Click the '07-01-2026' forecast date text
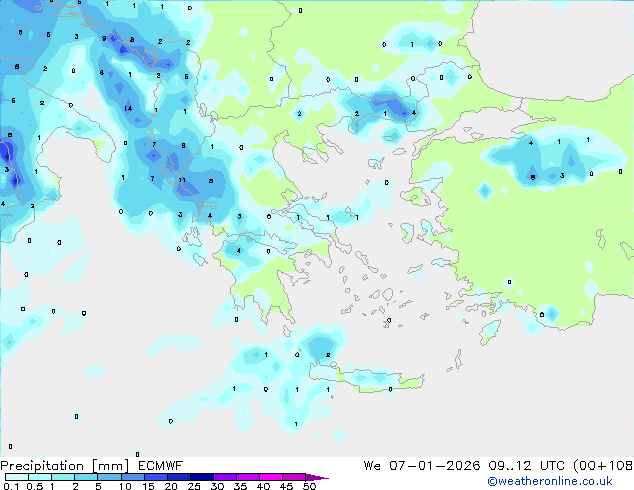Viewport: 634px width, 490px height. click(435, 466)
